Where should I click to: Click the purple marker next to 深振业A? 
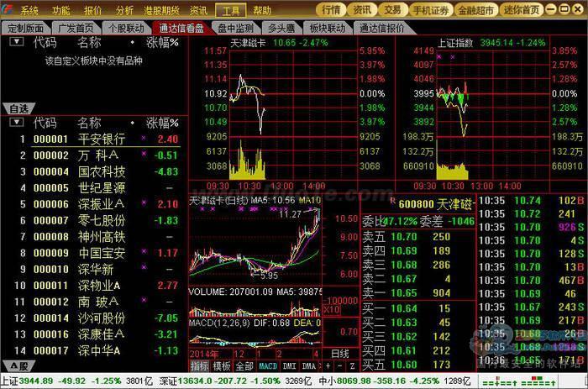point(144,203)
